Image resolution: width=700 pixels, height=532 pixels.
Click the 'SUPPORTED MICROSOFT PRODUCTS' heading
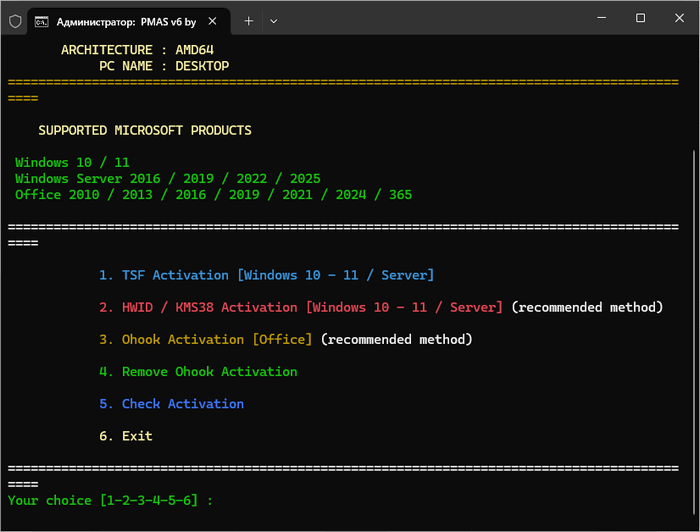[x=145, y=130]
